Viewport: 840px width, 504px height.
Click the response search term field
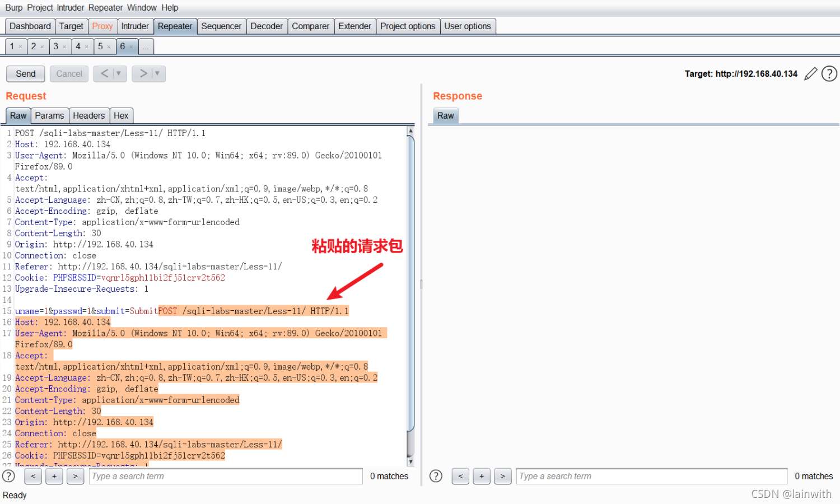pyautogui.click(x=652, y=476)
